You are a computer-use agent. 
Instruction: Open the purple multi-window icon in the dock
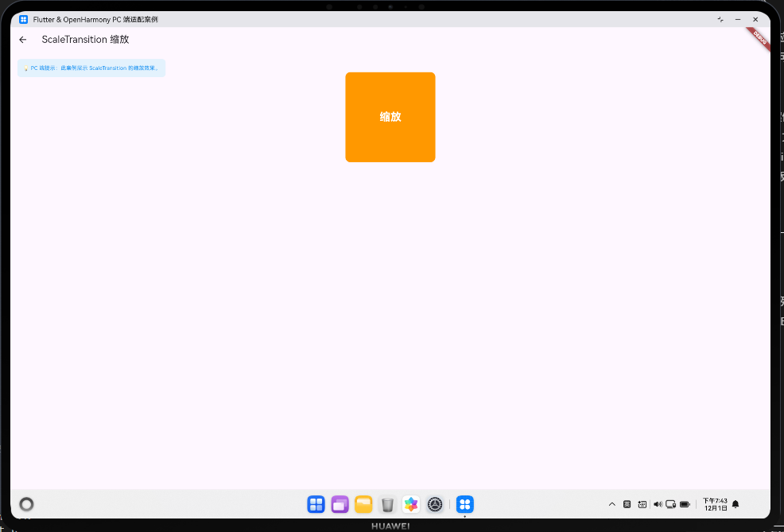(340, 504)
